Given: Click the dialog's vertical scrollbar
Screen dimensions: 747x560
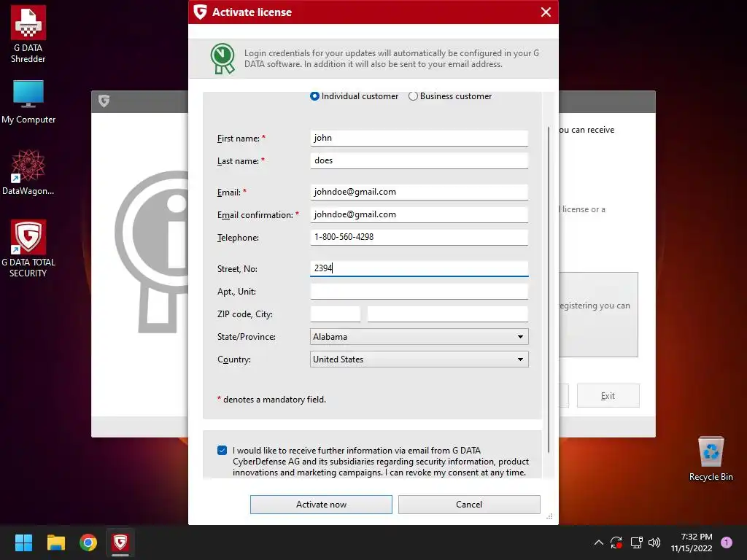Looking at the screenshot, I should click(x=549, y=289).
